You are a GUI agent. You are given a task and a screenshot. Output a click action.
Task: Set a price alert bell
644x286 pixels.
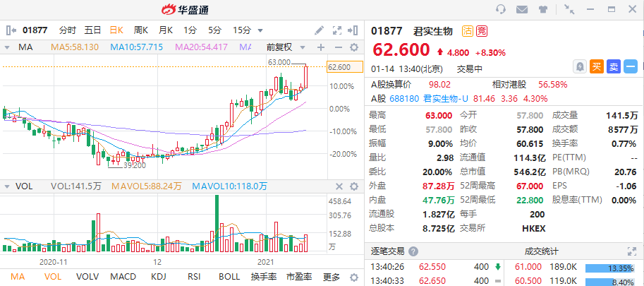click(x=580, y=67)
